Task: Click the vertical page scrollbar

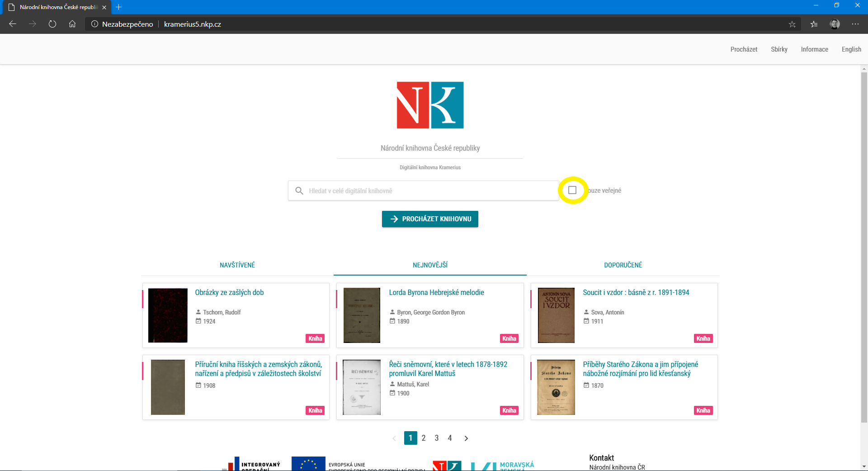Action: (864, 244)
